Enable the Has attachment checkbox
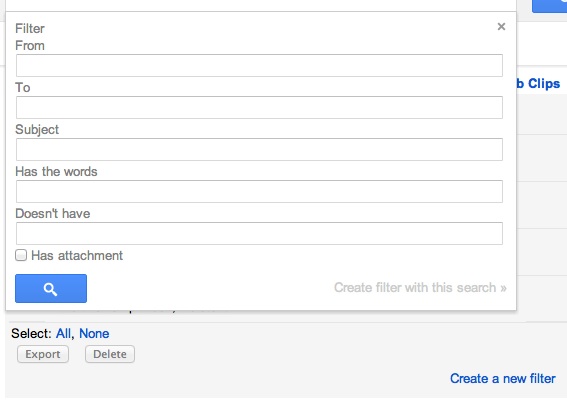567x404 pixels. pyautogui.click(x=21, y=255)
